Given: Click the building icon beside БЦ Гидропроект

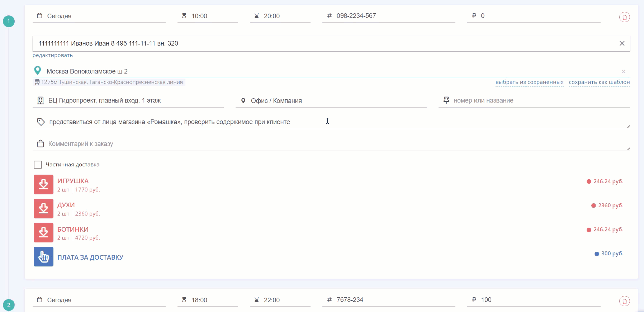Looking at the screenshot, I should (x=41, y=101).
